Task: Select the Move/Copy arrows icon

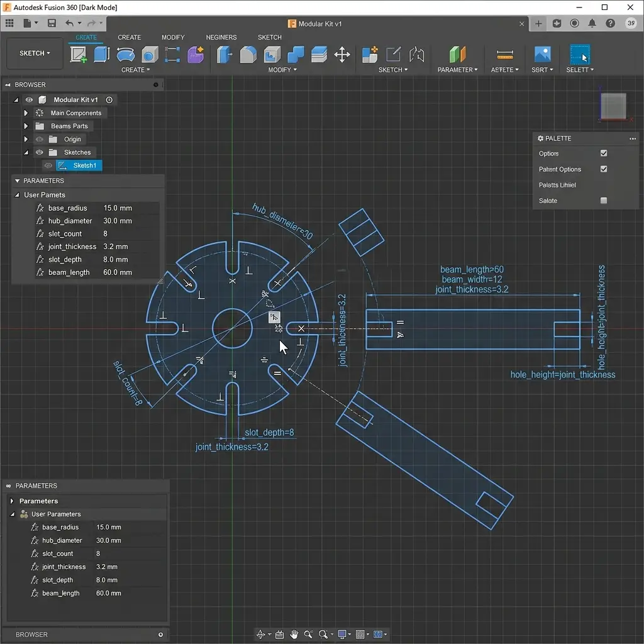Action: click(342, 54)
